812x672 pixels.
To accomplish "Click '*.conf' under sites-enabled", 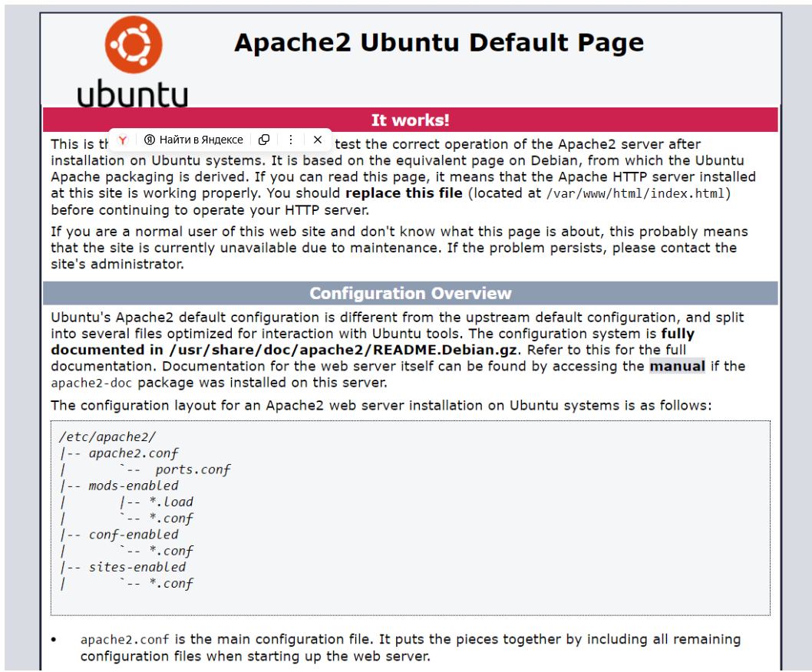I will [171, 584].
